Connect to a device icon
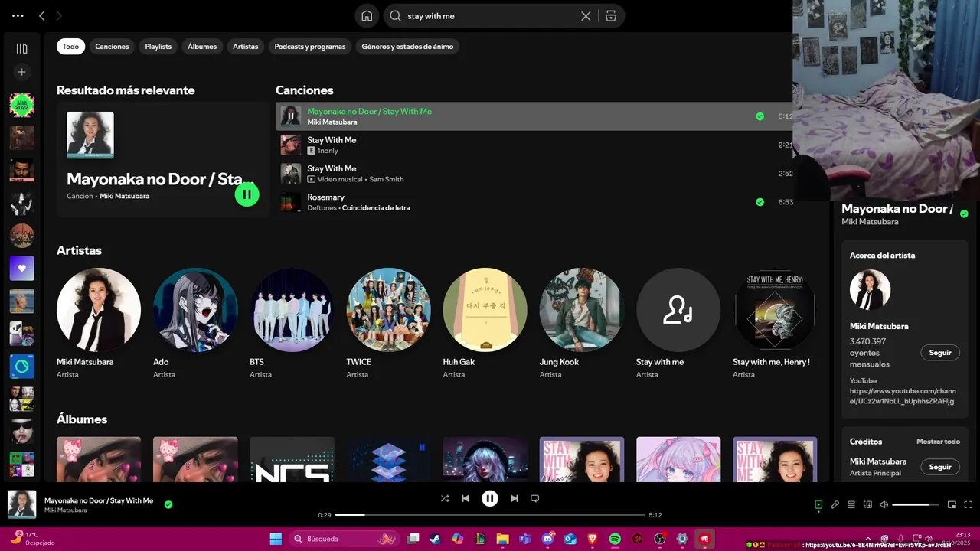The width and height of the screenshot is (980, 551). point(867,504)
